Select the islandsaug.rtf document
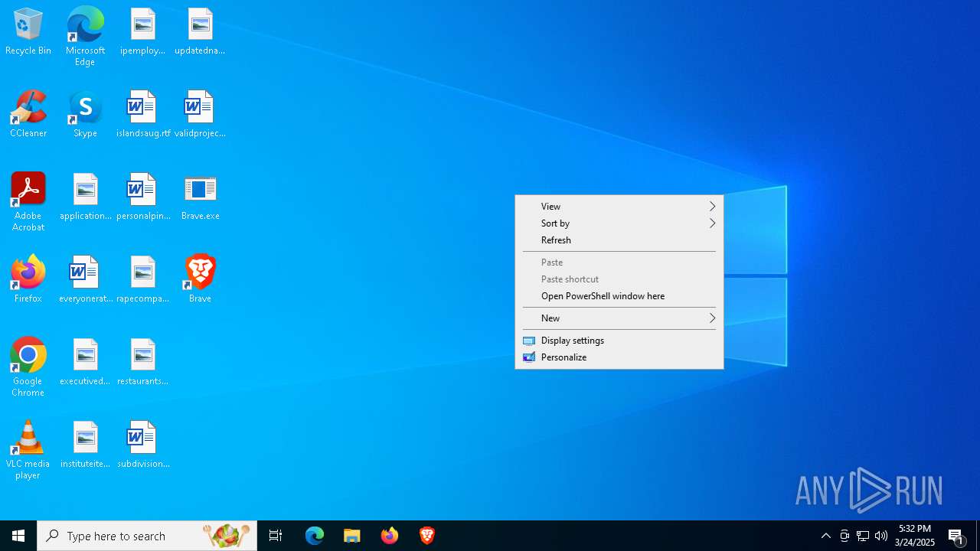980x551 pixels. (x=142, y=115)
